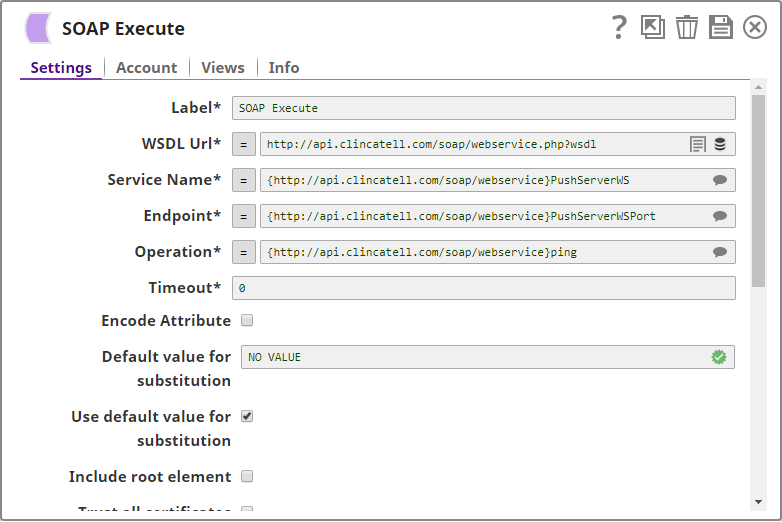
Task: Enable the Encode Attribute checkbox
Action: [x=247, y=321]
